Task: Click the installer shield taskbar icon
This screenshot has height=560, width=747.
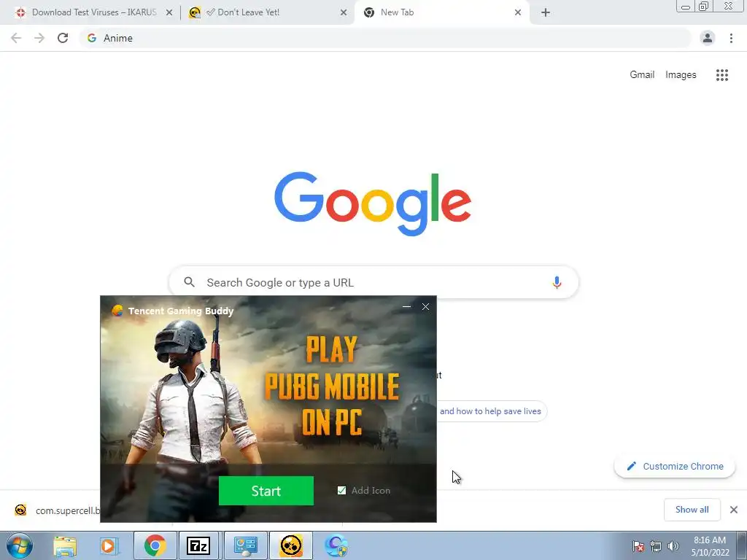Action: (336, 545)
